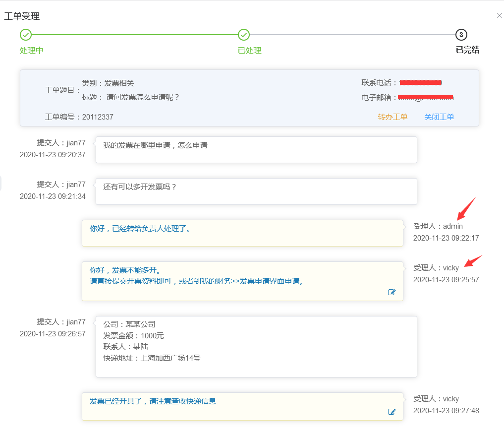This screenshot has width=504, height=441.
Task: Select the 已完结 step label
Action: (467, 50)
